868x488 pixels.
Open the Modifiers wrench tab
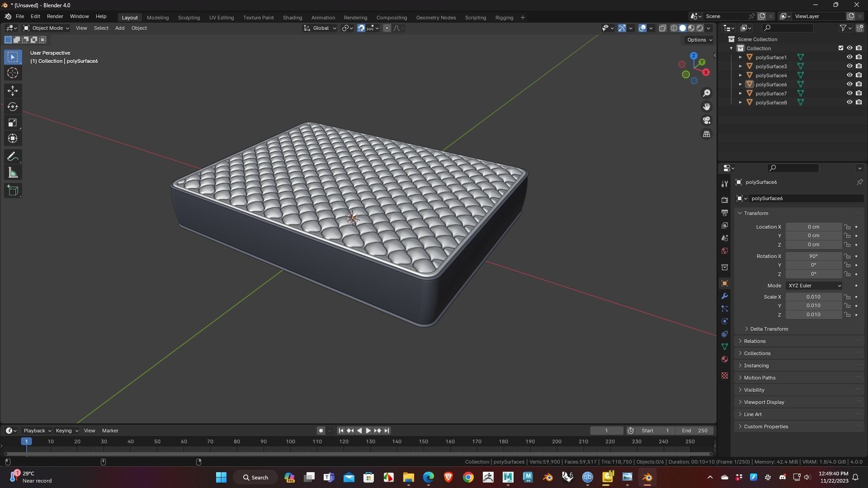pos(725,296)
